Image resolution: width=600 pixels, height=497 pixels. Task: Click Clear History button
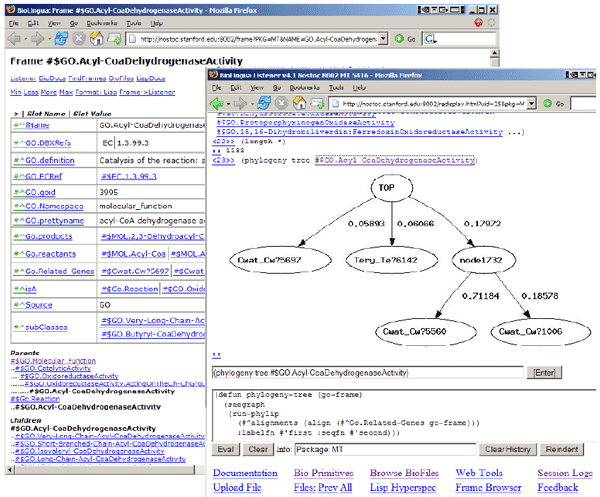[508, 449]
